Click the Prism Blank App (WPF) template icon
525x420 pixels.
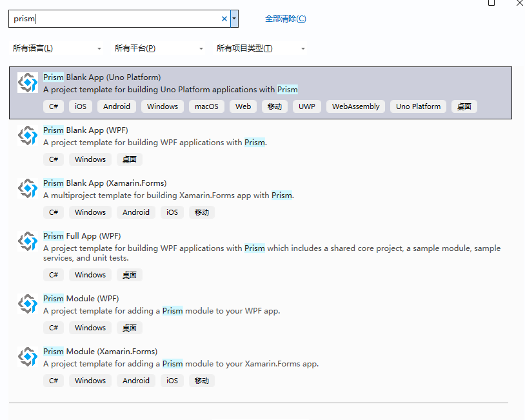pyautogui.click(x=28, y=135)
